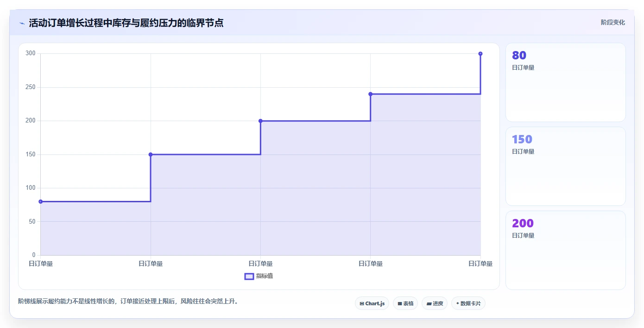Click the 数据卡片 chip
Screen dimensions: 644x328
point(468,303)
